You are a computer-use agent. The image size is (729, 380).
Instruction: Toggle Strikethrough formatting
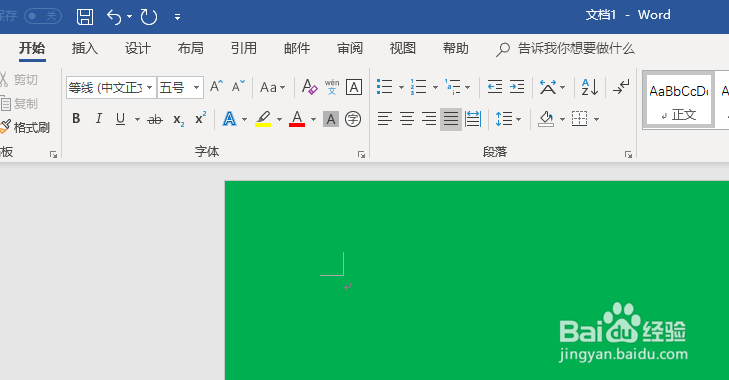[x=155, y=120]
